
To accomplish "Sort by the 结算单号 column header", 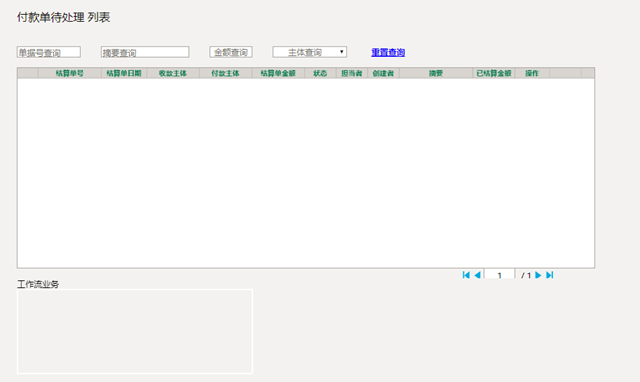I will pos(70,73).
